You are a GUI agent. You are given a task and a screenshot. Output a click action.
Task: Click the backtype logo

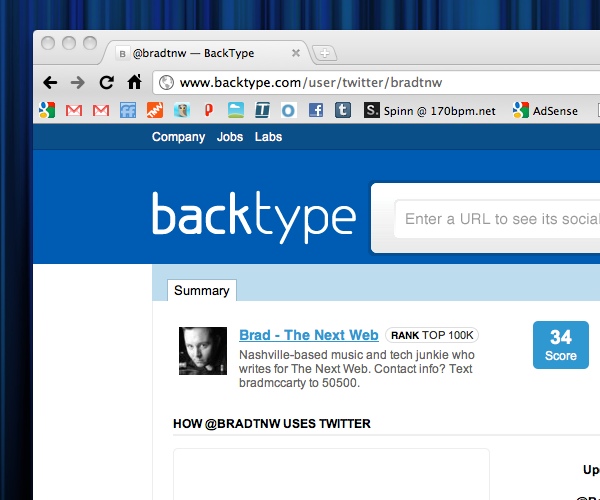254,217
